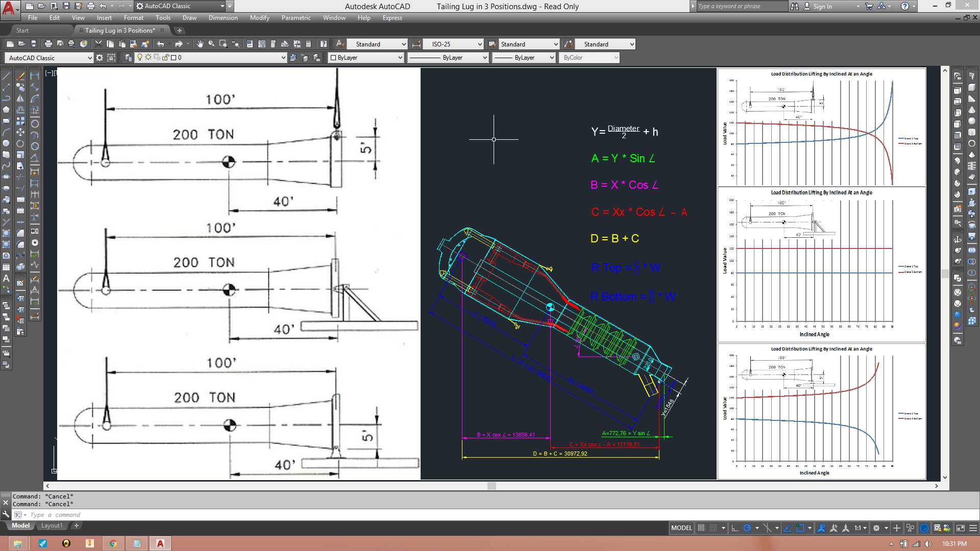
Task: Add a new drawing tab with plus
Action: [179, 31]
